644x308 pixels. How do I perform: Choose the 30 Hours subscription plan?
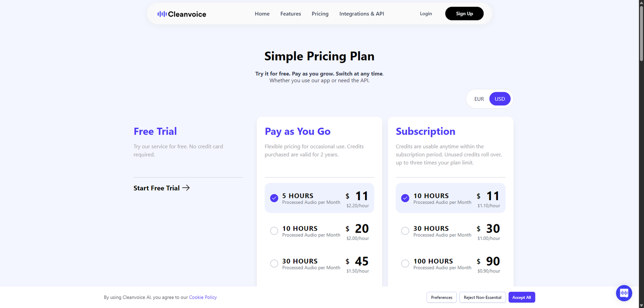(x=405, y=231)
